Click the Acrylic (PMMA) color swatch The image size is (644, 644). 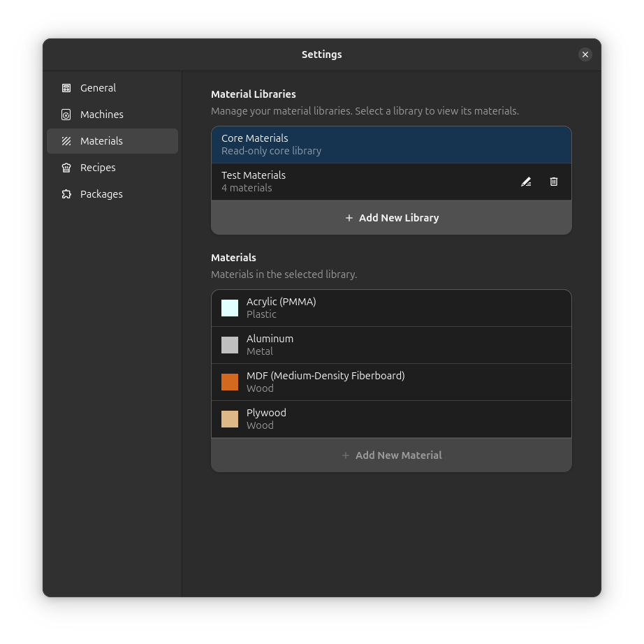coord(230,308)
